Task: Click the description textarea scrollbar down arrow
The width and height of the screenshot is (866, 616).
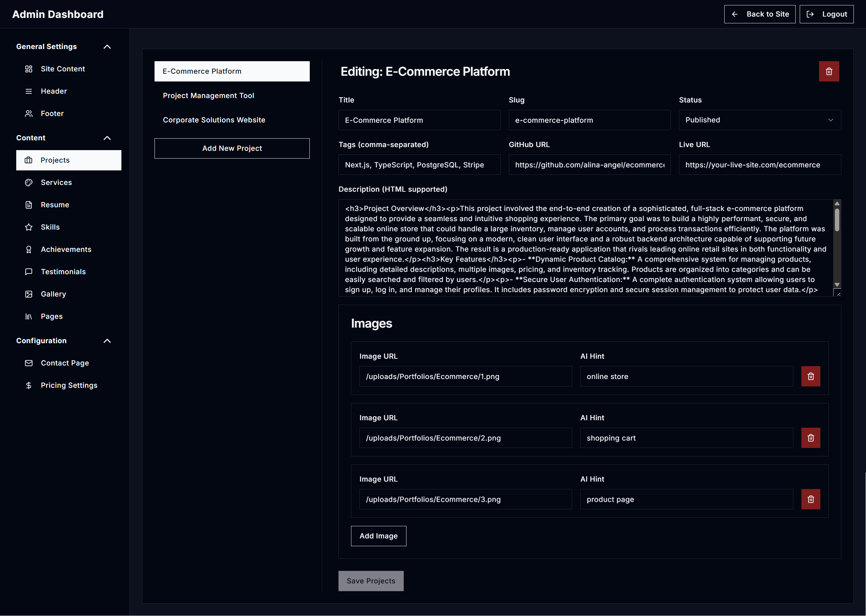Action: [837, 284]
